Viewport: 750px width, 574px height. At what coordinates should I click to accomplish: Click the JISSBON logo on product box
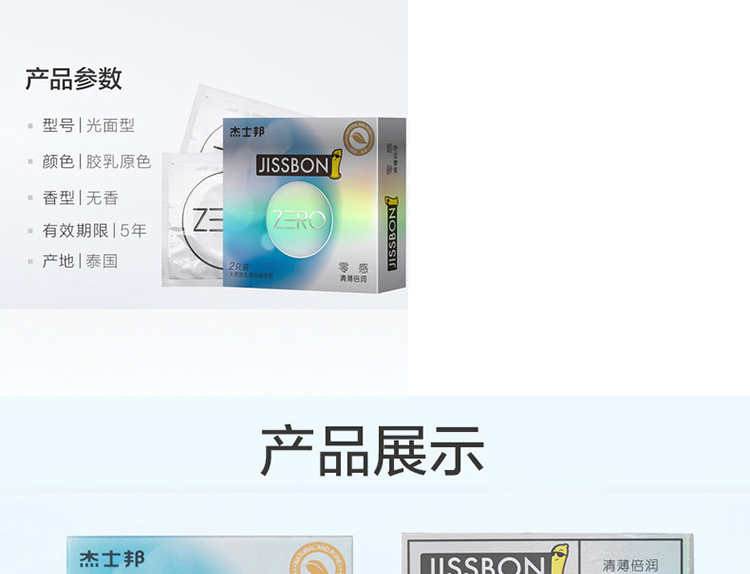tap(300, 165)
